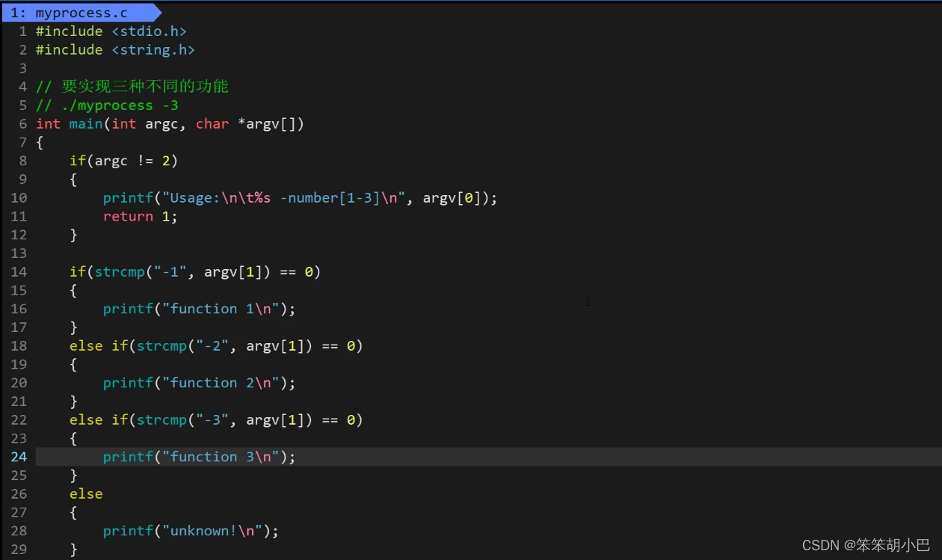Image resolution: width=942 pixels, height=560 pixels.
Task: Click the opening brace on line 7
Action: (40, 143)
